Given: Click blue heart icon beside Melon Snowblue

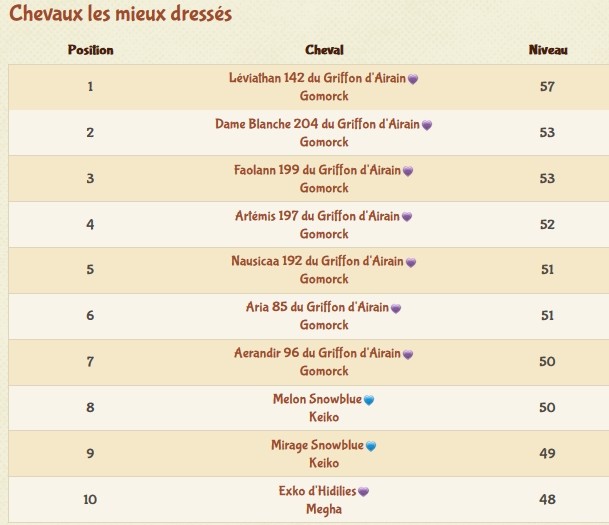Looking at the screenshot, I should click(x=369, y=400).
